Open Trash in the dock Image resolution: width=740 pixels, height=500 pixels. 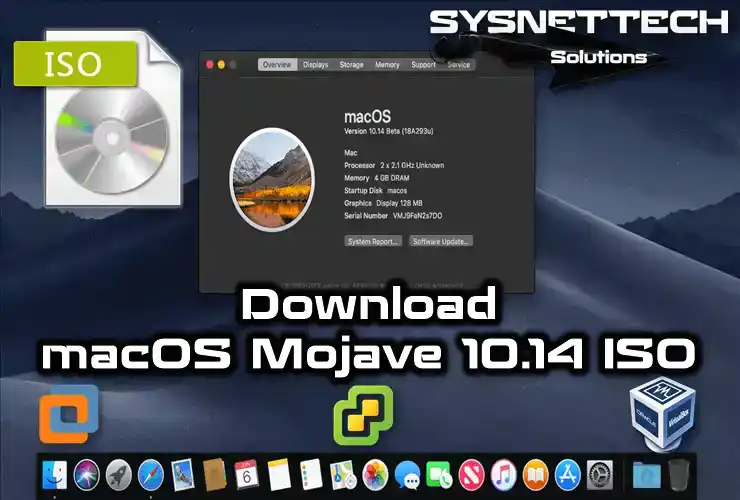(679, 475)
